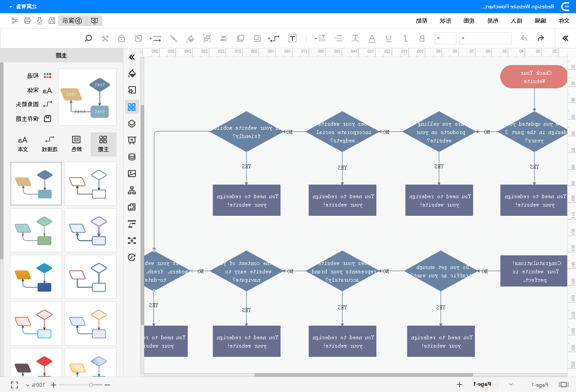Viewport: 576px width, 392px height.
Task: Click the 保存主题 save theme button
Action: (x=34, y=119)
